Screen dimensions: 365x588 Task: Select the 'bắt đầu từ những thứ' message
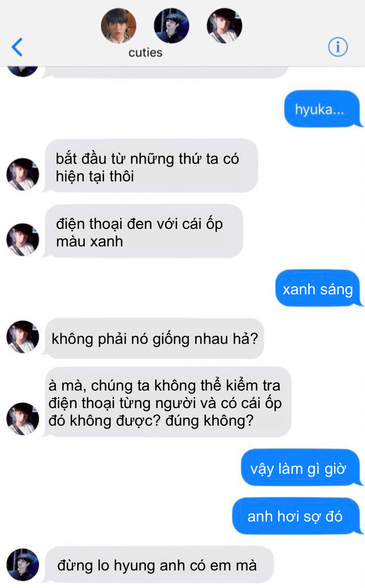point(151,166)
